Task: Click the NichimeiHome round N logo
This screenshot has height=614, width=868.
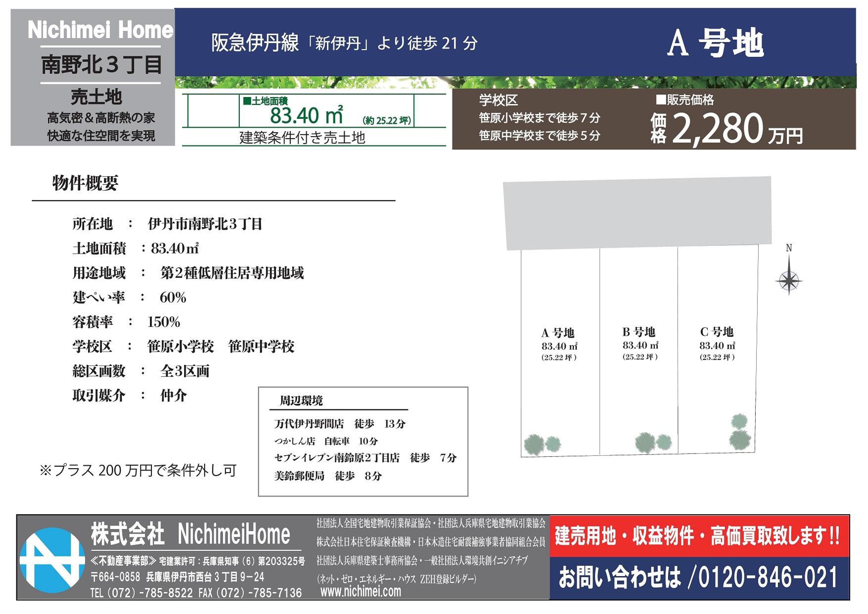Action: [52, 560]
